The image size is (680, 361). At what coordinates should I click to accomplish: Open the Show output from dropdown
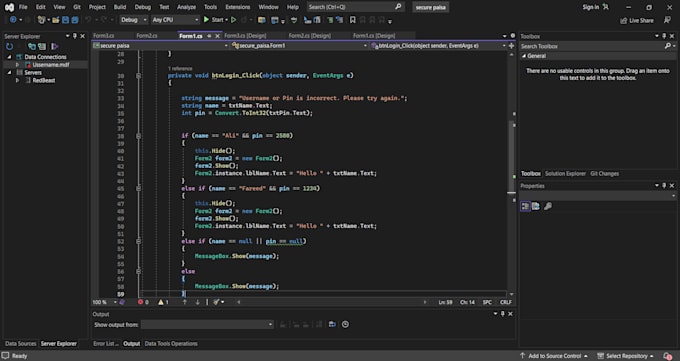pos(207,325)
